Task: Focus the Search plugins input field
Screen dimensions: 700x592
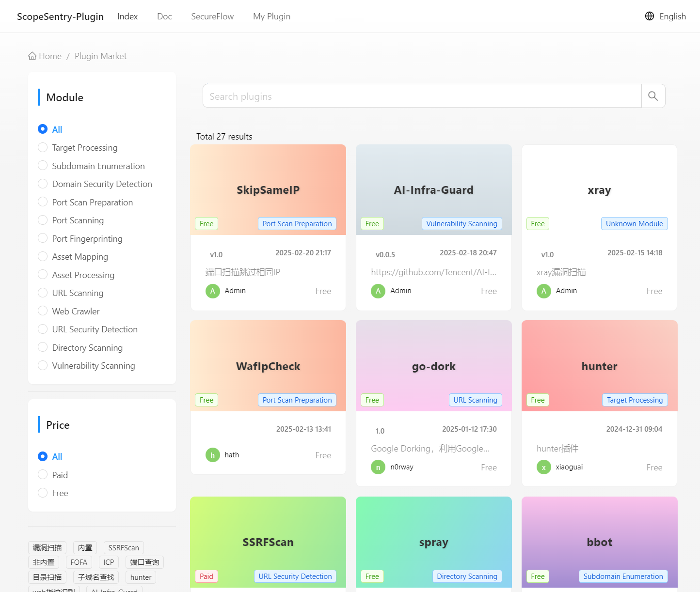Action: [422, 96]
